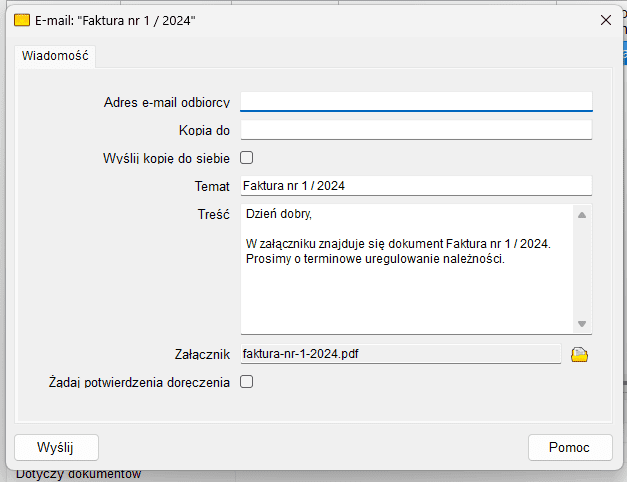Click the 'Załącznik' label

(202, 354)
